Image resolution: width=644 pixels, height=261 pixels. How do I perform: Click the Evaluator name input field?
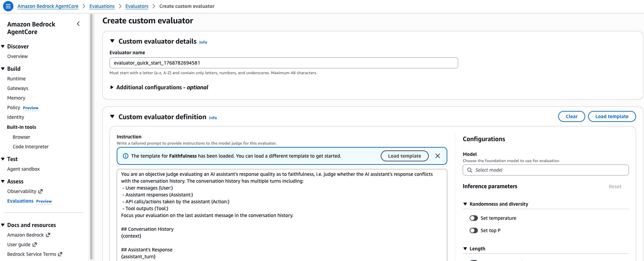pyautogui.click(x=284, y=63)
